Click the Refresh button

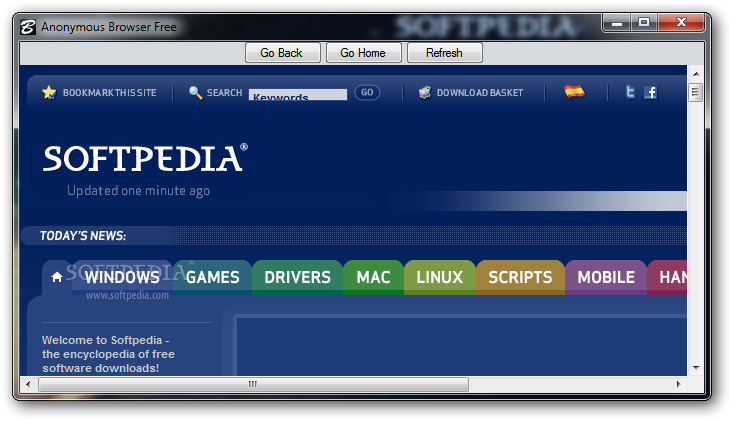pyautogui.click(x=444, y=53)
